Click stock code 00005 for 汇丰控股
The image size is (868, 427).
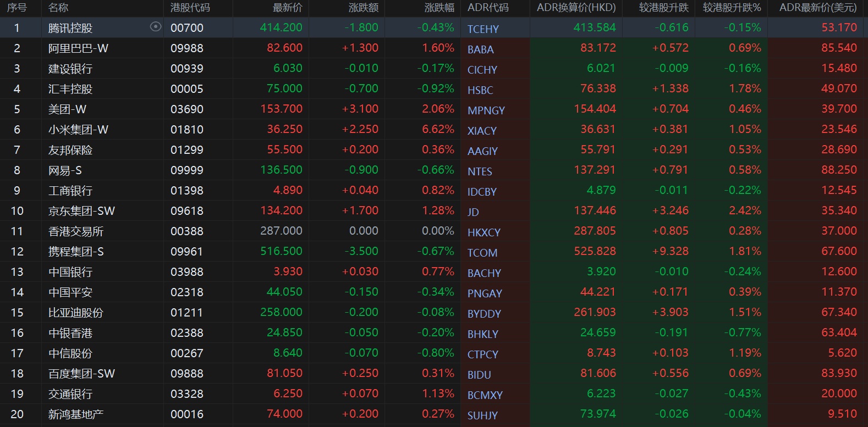tap(186, 89)
